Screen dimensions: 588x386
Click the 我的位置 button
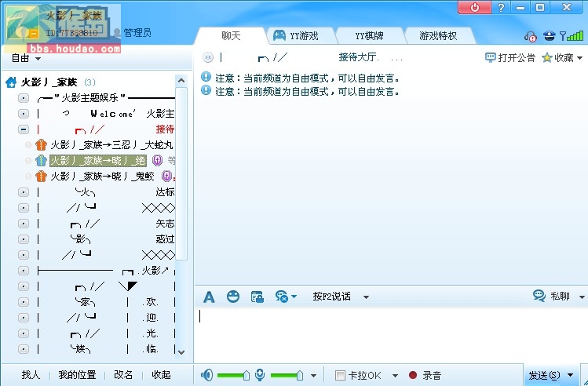tap(77, 375)
